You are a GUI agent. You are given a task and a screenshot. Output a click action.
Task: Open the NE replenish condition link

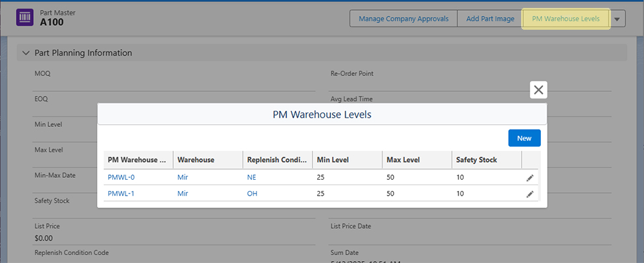point(252,178)
